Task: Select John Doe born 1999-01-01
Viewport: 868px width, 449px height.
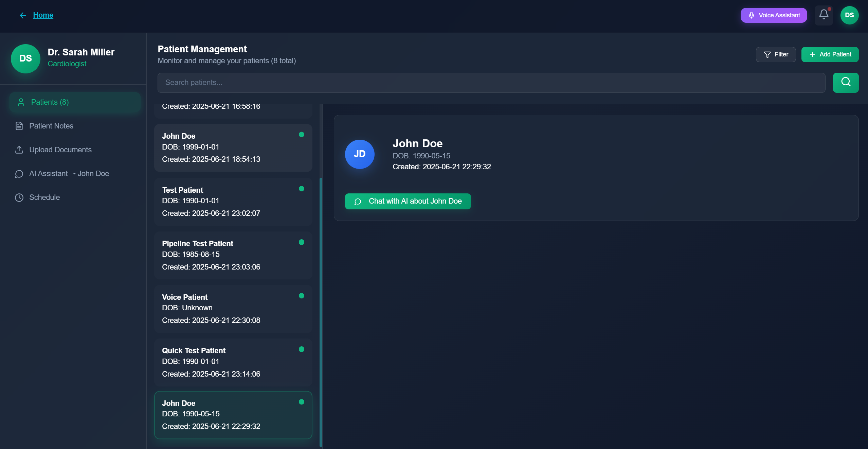Action: (233, 148)
